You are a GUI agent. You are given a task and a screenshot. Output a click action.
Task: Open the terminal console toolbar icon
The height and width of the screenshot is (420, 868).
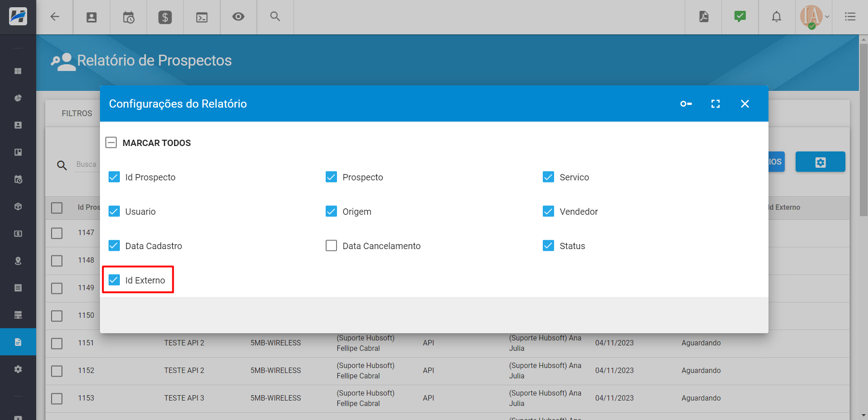[x=202, y=17]
